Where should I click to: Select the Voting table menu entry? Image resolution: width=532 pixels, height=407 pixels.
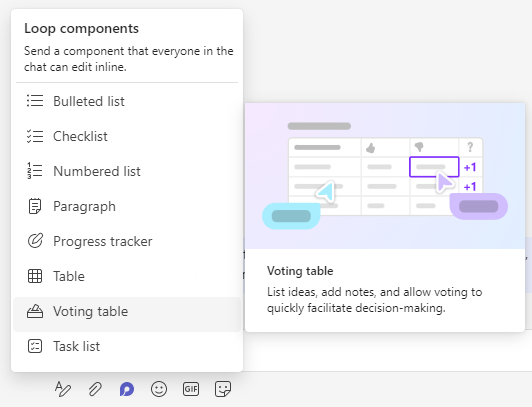point(127,311)
